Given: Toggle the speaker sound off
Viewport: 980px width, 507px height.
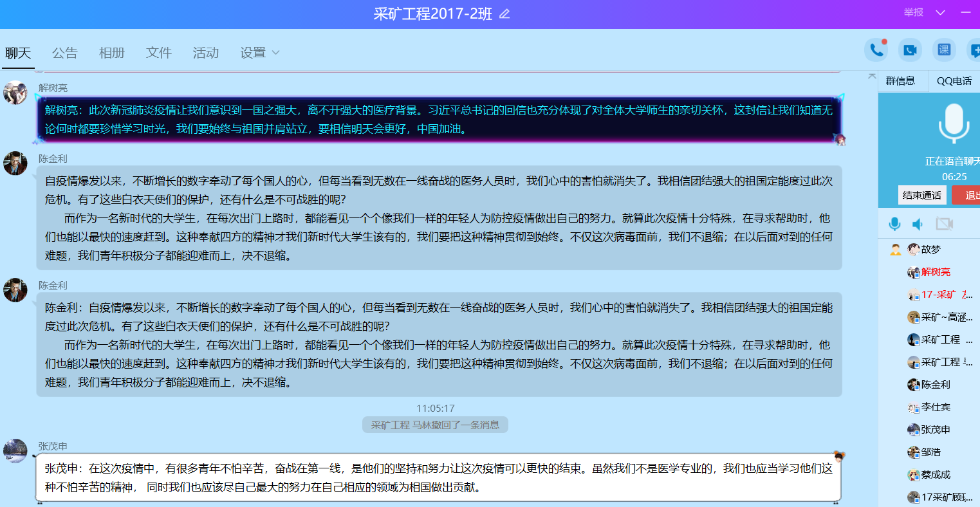Looking at the screenshot, I should [918, 224].
